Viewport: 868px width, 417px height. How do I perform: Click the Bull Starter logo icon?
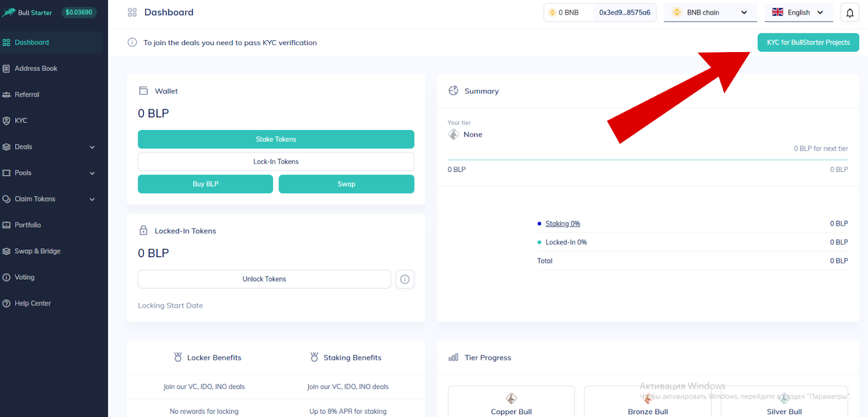9,12
